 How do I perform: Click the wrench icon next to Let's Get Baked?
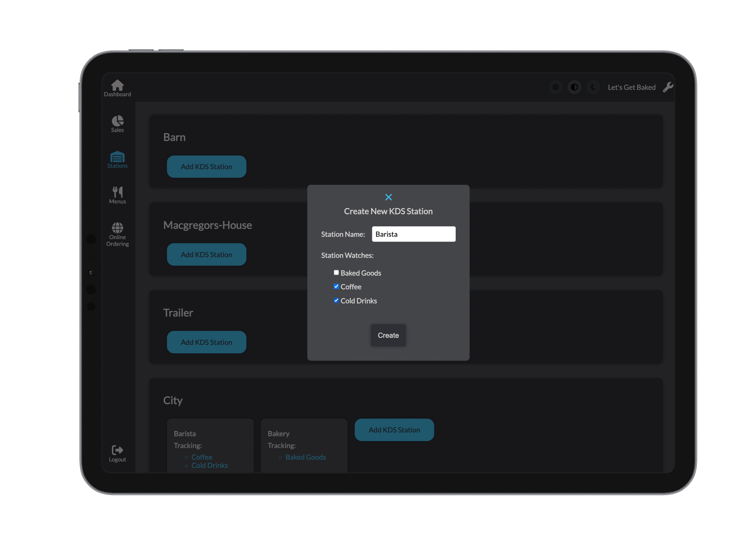point(668,87)
